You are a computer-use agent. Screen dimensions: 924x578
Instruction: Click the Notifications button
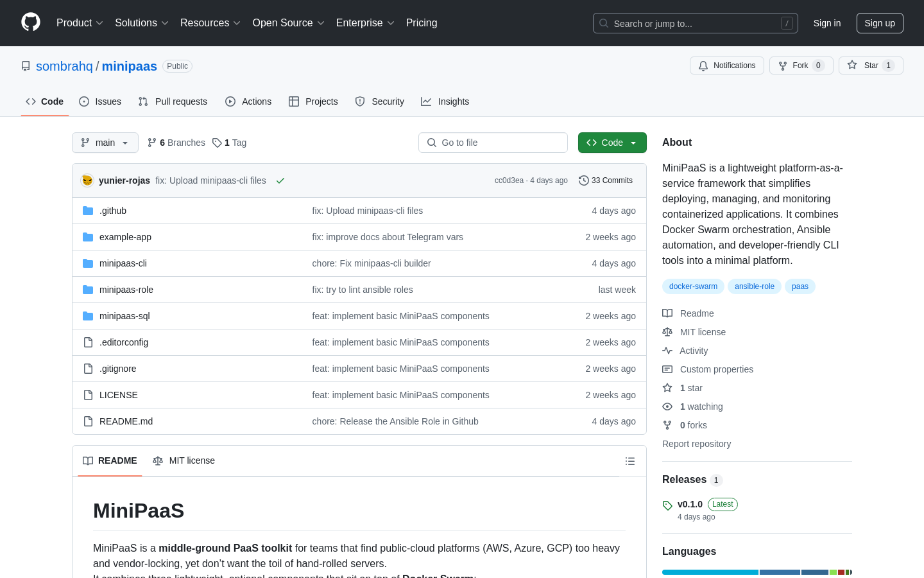[727, 66]
